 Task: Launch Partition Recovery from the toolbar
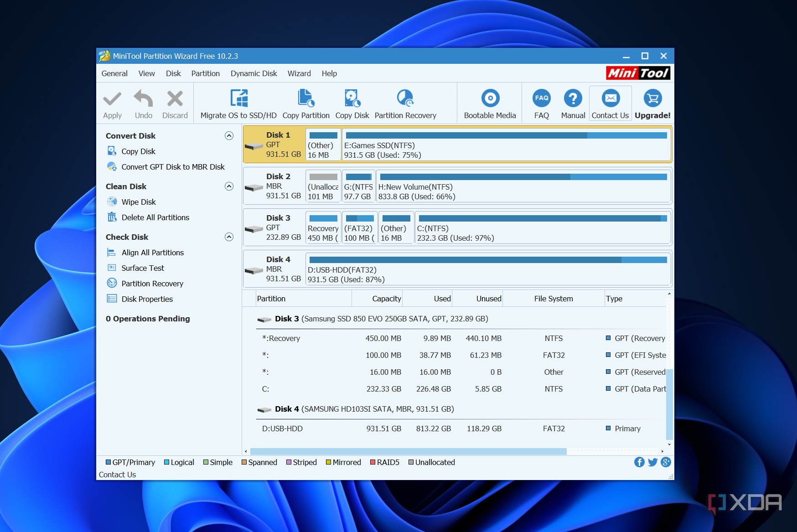tap(405, 103)
